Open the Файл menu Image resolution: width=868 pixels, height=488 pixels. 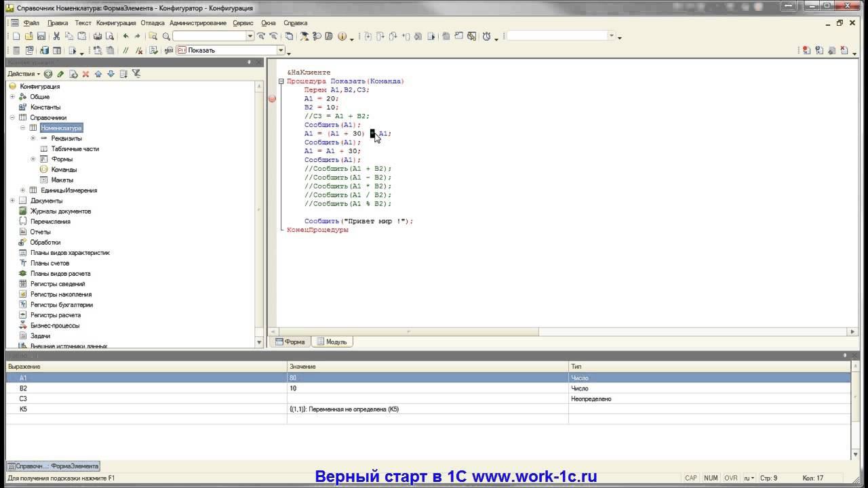[x=31, y=23]
